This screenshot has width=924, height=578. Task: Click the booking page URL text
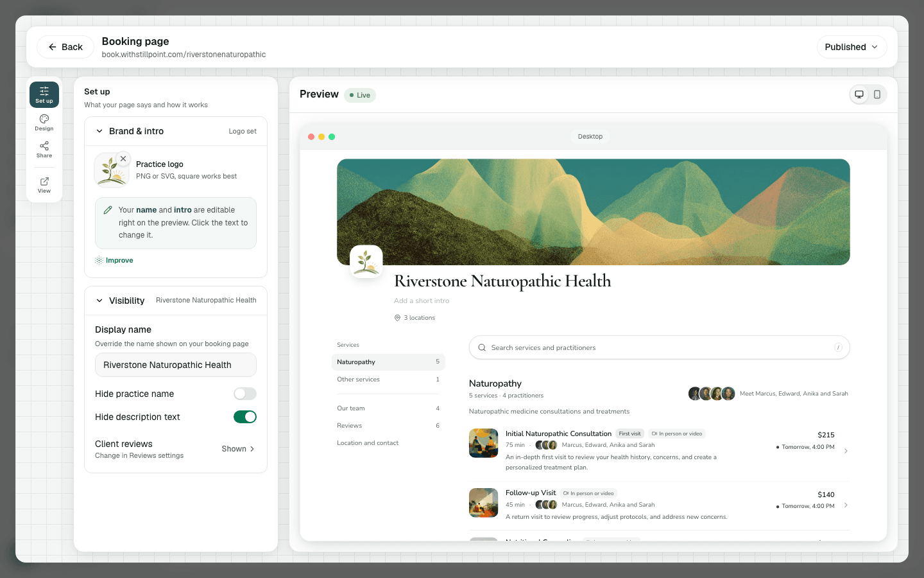[x=184, y=55]
